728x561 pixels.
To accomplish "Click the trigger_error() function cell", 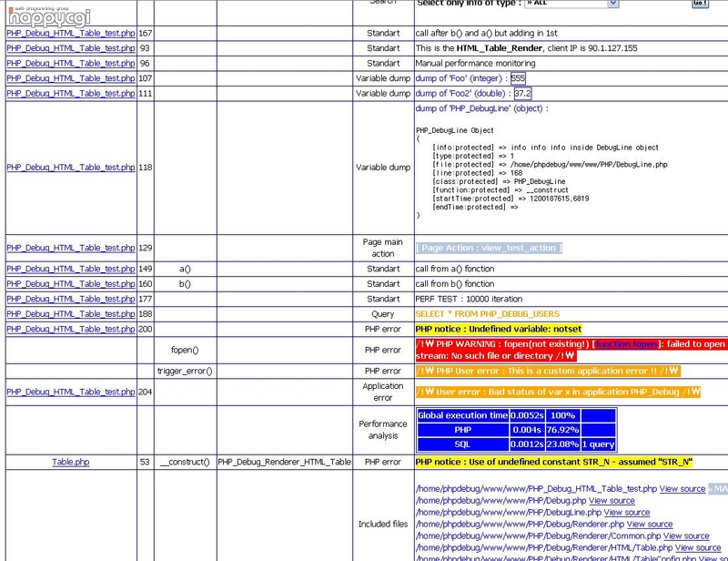I will [185, 372].
